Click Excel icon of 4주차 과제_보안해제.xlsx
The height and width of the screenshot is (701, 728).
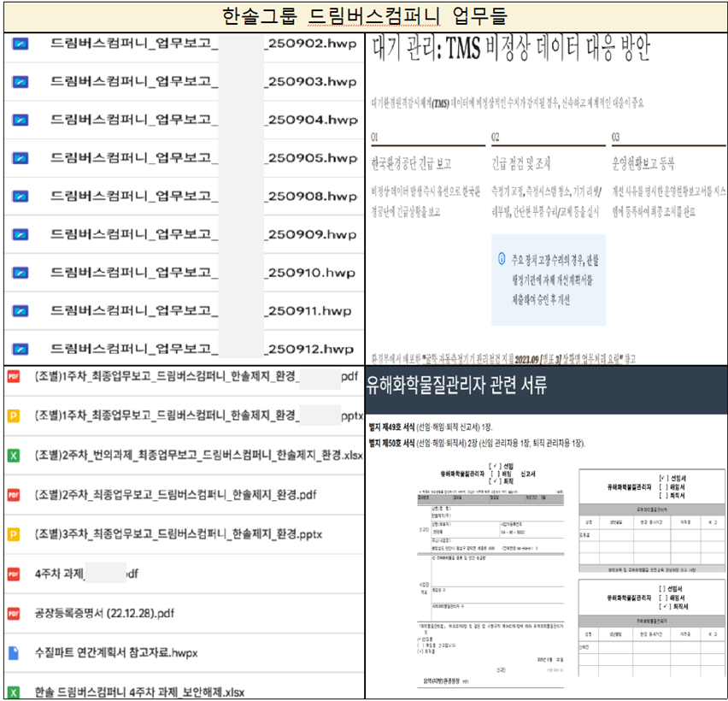coord(14,692)
